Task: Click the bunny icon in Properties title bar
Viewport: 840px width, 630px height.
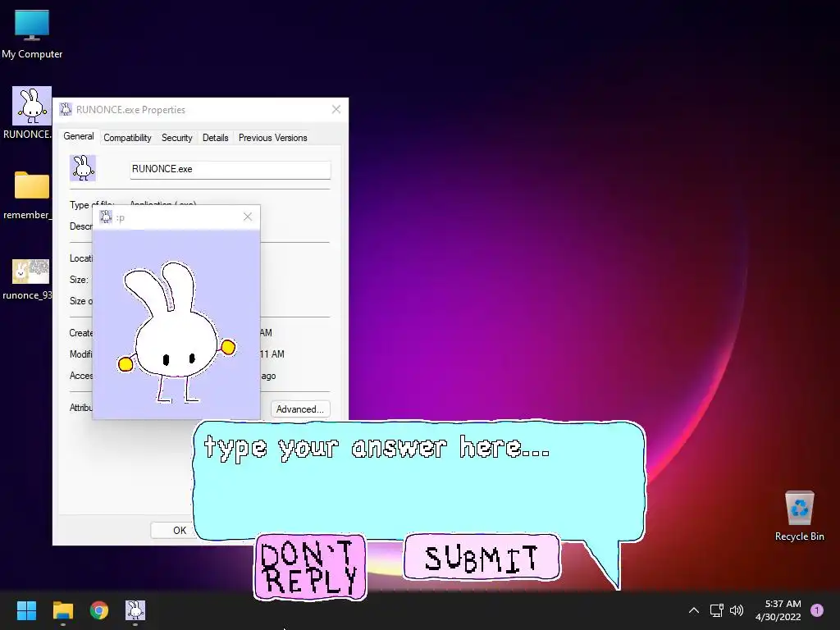Action: [66, 109]
